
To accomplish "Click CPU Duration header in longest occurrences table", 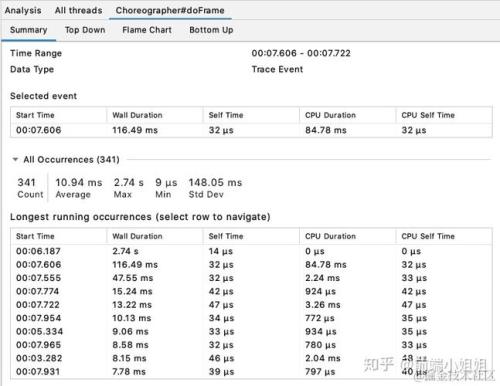I will point(330,236).
